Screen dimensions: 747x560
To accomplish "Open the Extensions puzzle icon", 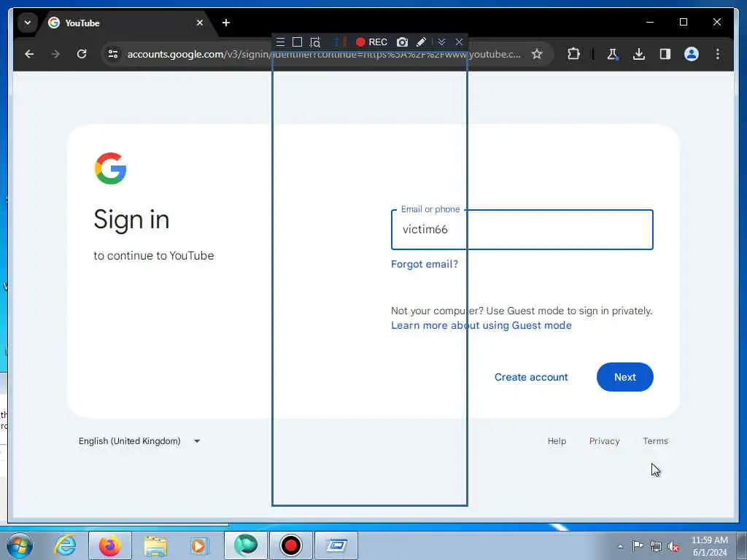I will (573, 54).
